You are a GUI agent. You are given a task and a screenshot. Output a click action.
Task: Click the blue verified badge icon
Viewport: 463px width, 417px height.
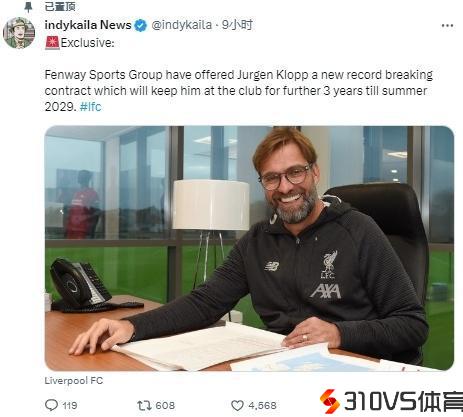(x=141, y=25)
